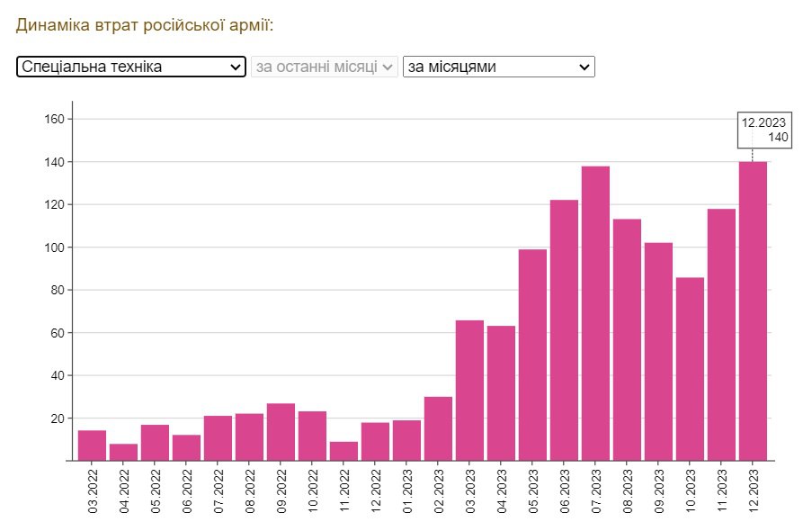Image resolution: width=812 pixels, height=531 pixels.
Task: Click the 03.2023 bar
Action: click(469, 390)
